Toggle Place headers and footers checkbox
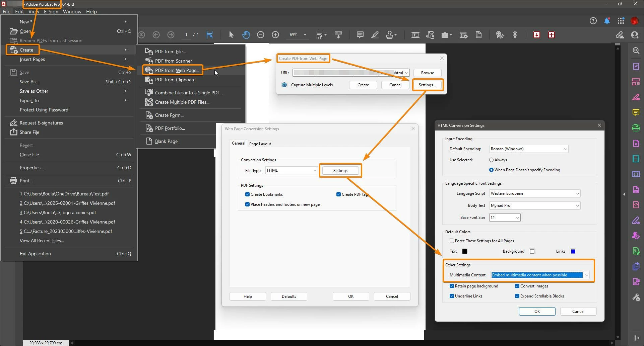The width and height of the screenshot is (644, 346). click(x=247, y=204)
